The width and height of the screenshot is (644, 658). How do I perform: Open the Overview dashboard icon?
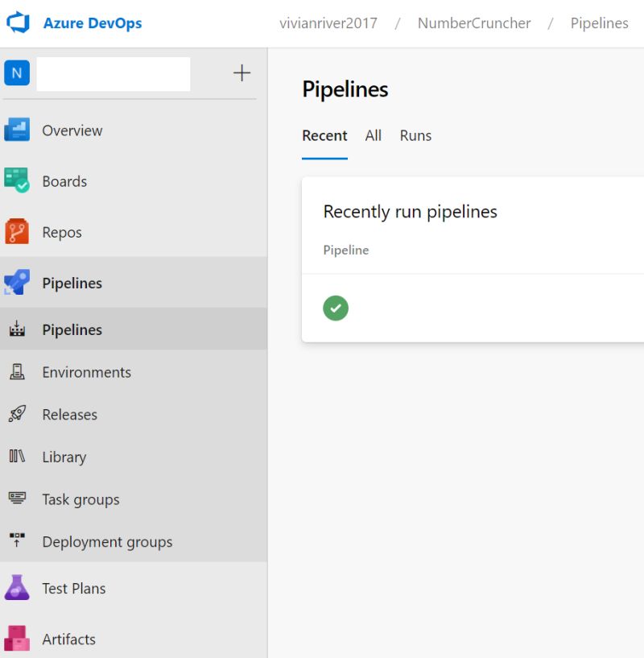pyautogui.click(x=18, y=130)
